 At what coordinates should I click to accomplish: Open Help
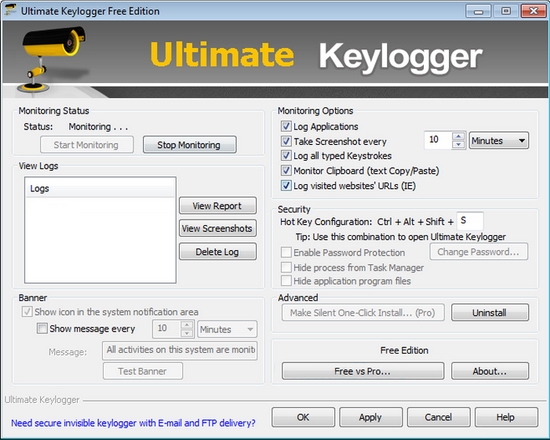click(x=506, y=417)
